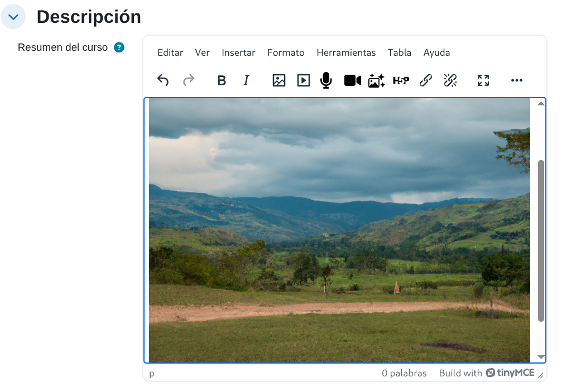Toggle fullscreen editing mode
Image resolution: width=581 pixels, height=392 pixels.
click(483, 80)
